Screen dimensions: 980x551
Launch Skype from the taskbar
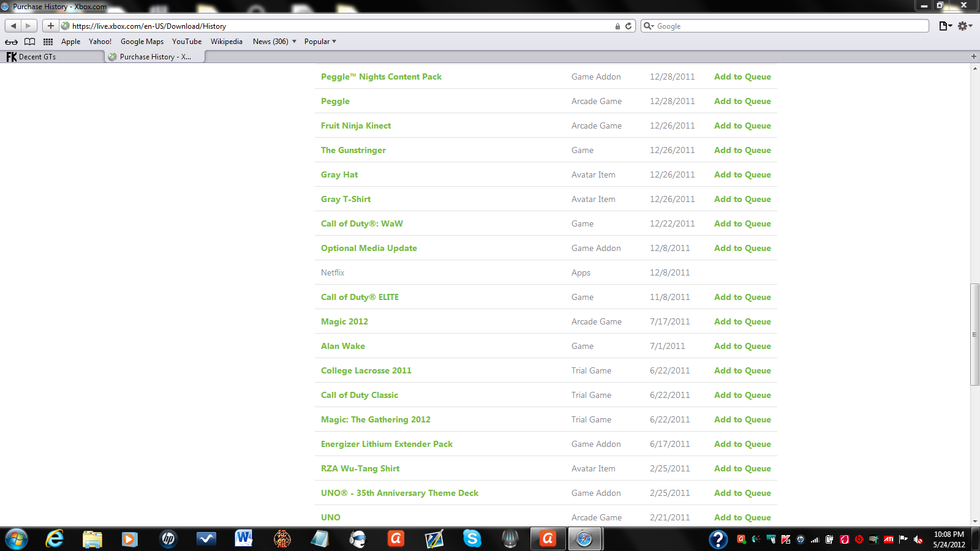point(472,539)
